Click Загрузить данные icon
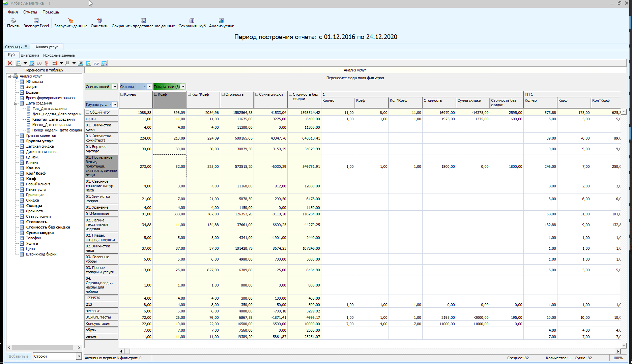The width and height of the screenshot is (632, 364). (x=71, y=21)
